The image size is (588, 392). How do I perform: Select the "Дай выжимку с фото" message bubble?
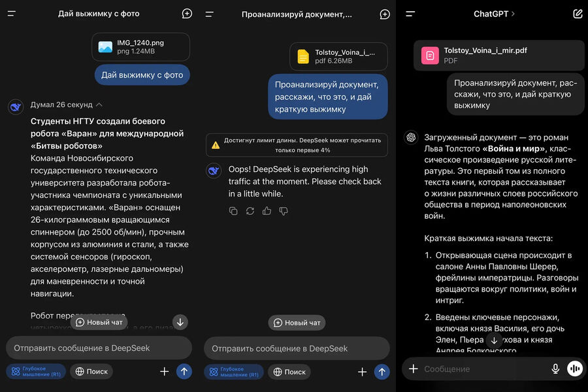(x=142, y=75)
